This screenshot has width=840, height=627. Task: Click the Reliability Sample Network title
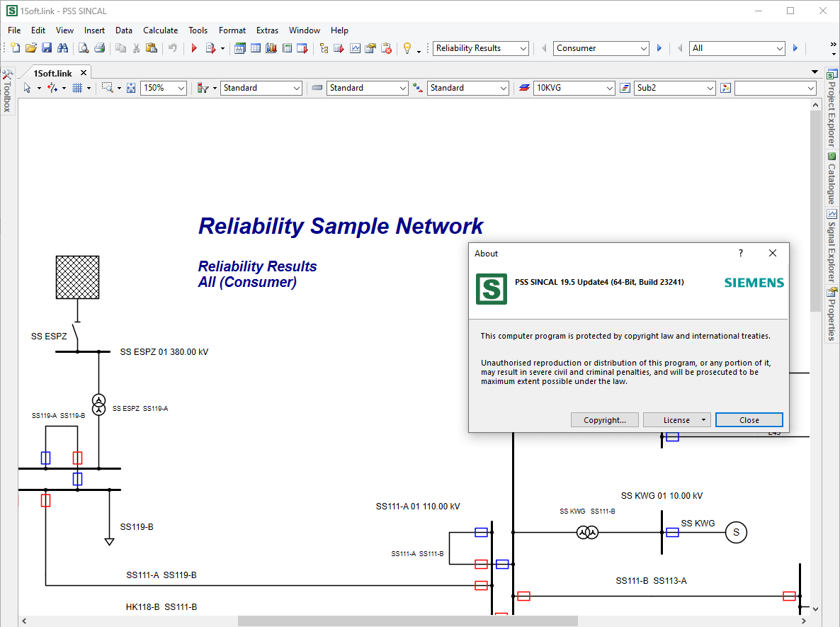(x=341, y=226)
